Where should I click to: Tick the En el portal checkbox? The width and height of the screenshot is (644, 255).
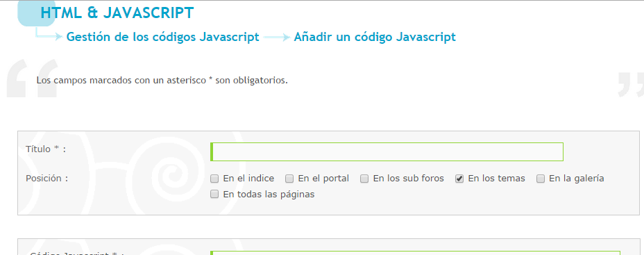point(289,179)
